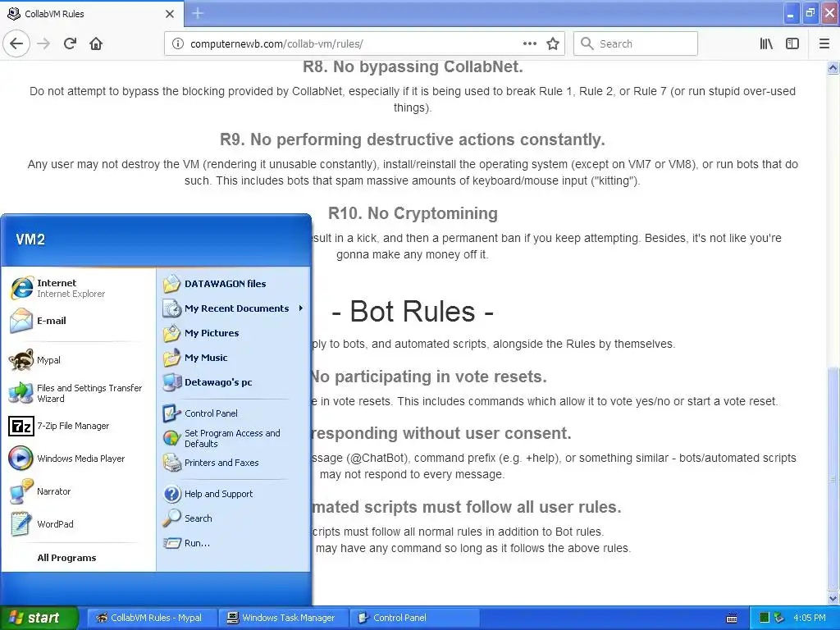Open the page actions three-dot menu
The image size is (840, 630).
point(529,44)
